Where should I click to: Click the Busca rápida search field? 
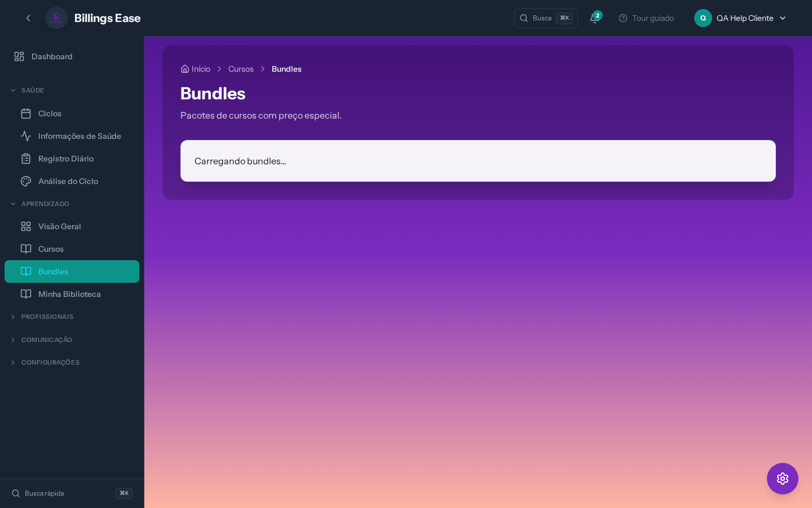tap(62, 493)
